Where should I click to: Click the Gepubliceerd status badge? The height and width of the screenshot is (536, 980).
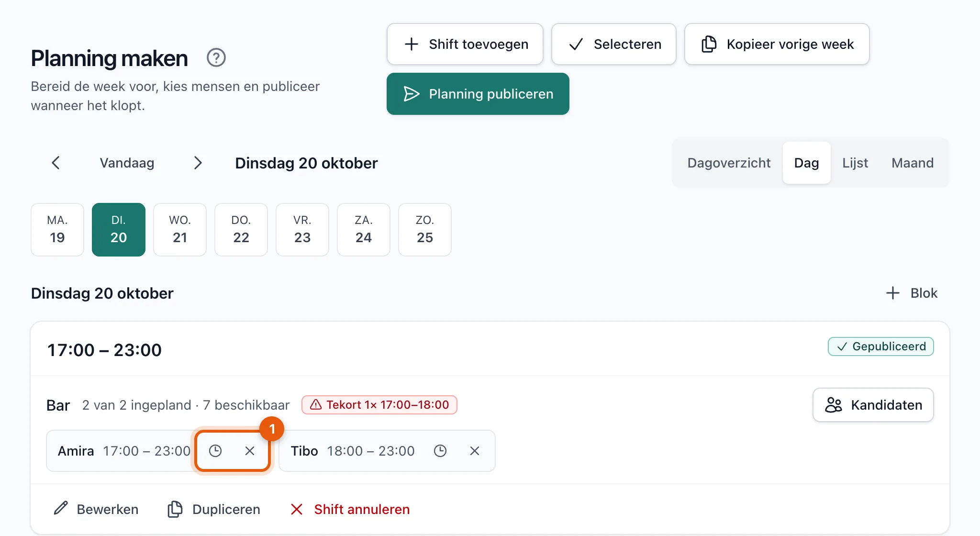[881, 346]
